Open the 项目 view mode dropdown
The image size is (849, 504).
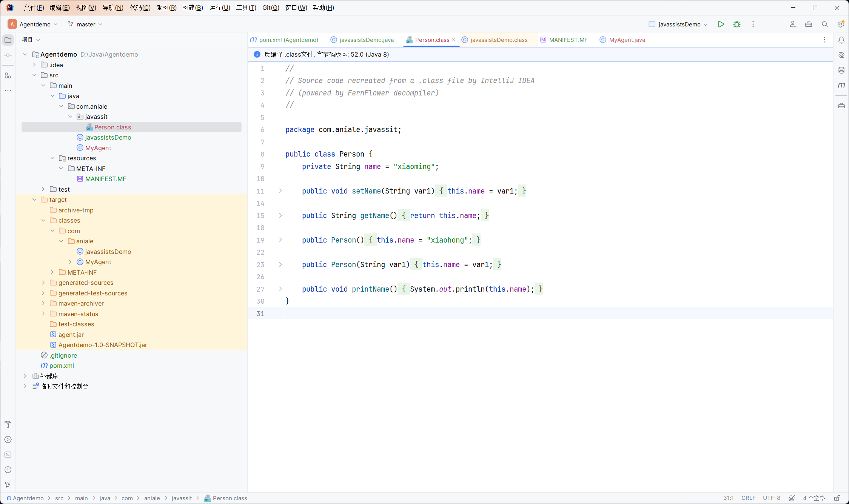coord(31,40)
